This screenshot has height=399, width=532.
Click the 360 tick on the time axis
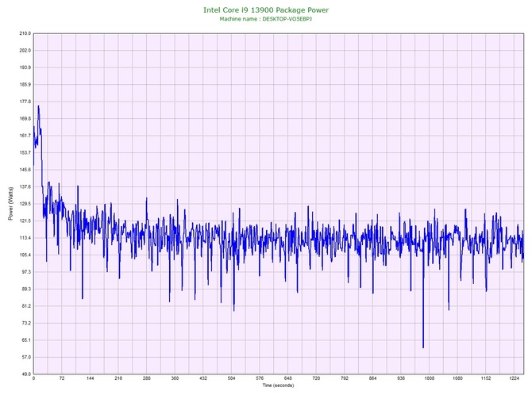[175, 378]
